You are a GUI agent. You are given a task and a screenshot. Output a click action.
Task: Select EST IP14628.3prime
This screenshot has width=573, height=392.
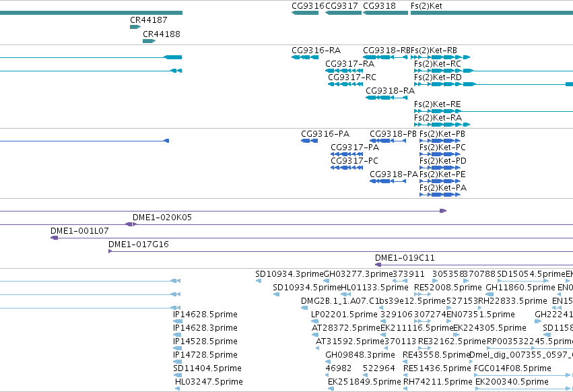click(177, 335)
